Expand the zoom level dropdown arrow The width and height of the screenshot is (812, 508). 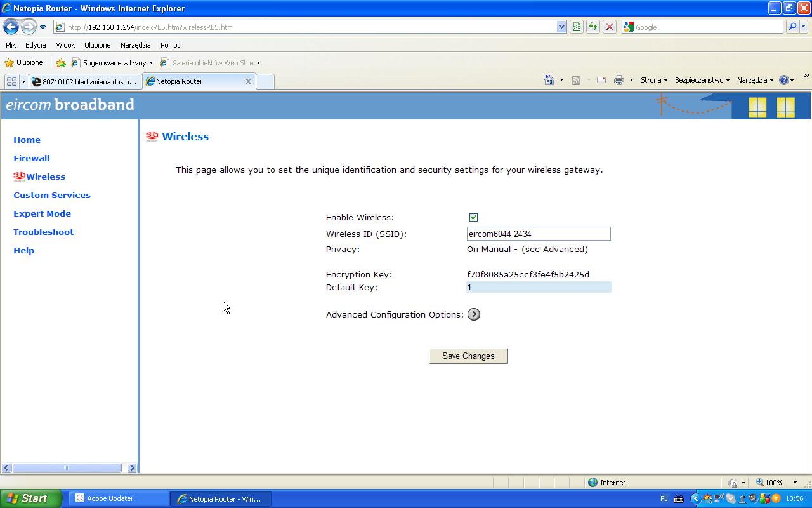pos(795,483)
